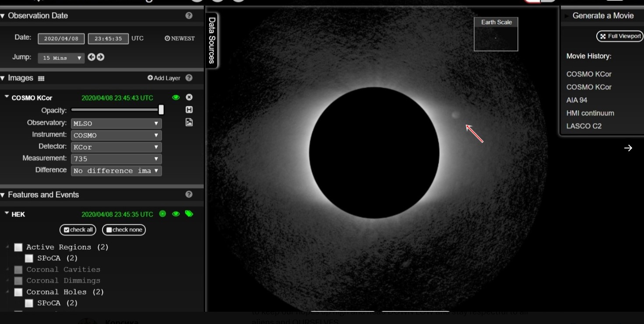Click the Add Layer button
644x324 pixels.
click(164, 78)
